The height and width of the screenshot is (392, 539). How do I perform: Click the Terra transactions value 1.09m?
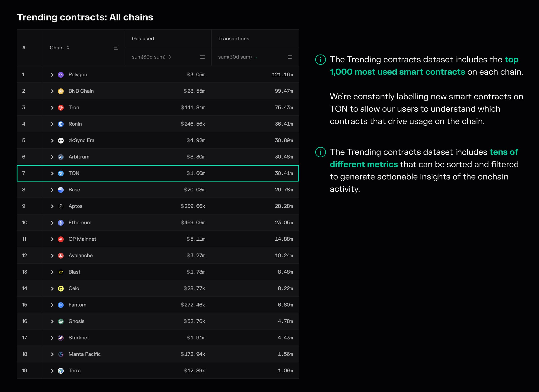[x=285, y=371]
